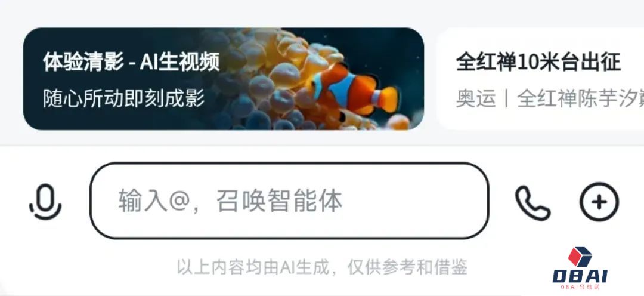Tap the 全红禅陈芋汐 news summary text
Image resolution: width=644 pixels, height=296 pixels.
580,99
